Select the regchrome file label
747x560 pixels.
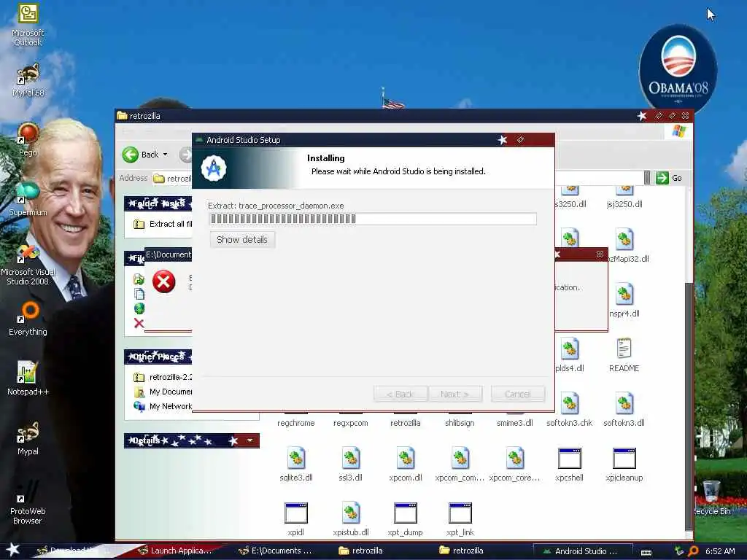pos(296,423)
